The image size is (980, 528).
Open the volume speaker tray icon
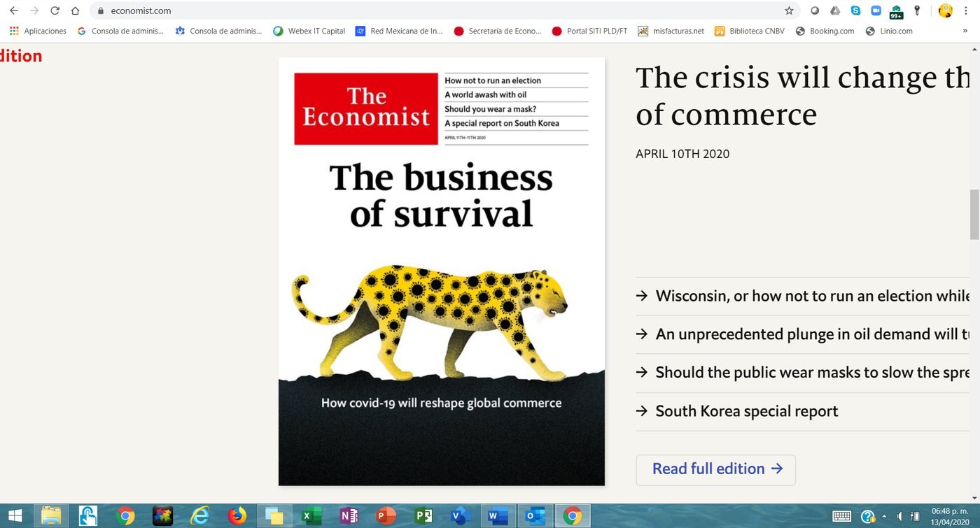(899, 517)
